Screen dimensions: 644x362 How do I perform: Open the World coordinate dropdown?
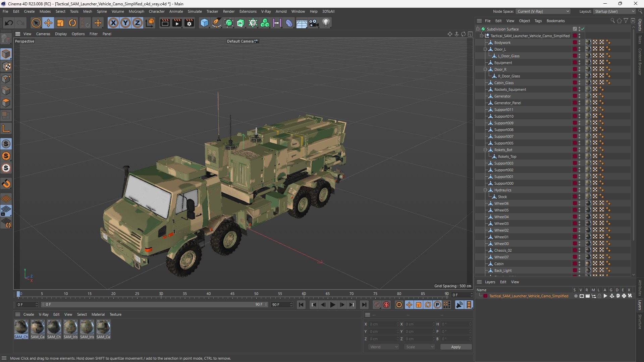[383, 347]
